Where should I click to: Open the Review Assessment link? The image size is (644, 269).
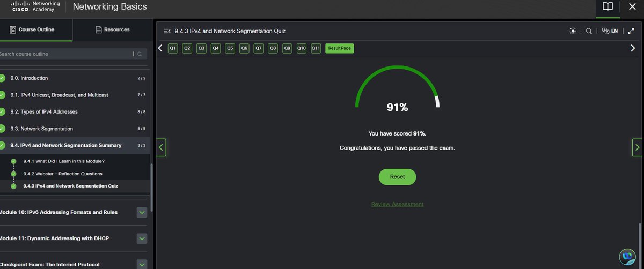pyautogui.click(x=397, y=204)
